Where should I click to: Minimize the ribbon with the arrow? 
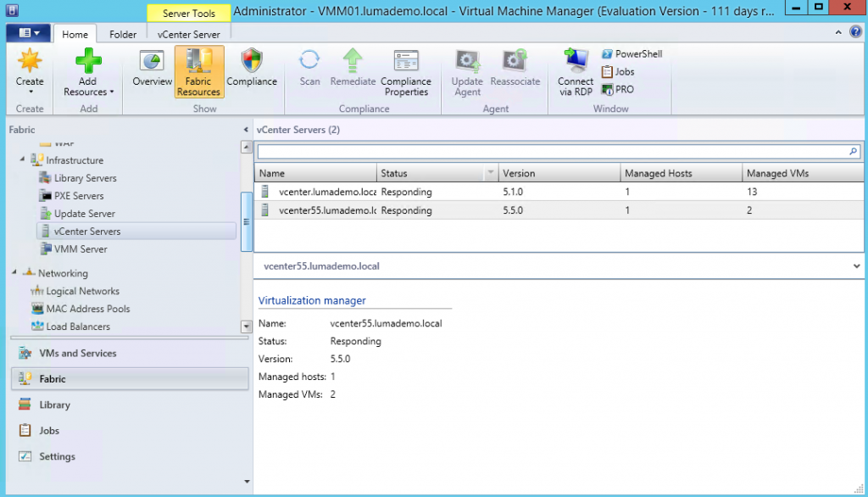coord(838,32)
